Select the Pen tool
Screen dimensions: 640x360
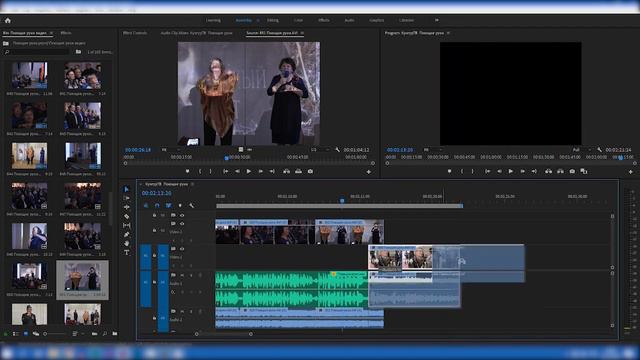pyautogui.click(x=127, y=234)
